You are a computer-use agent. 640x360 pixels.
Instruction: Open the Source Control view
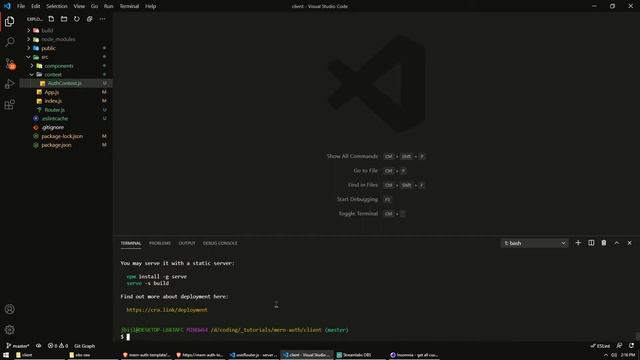click(10, 63)
